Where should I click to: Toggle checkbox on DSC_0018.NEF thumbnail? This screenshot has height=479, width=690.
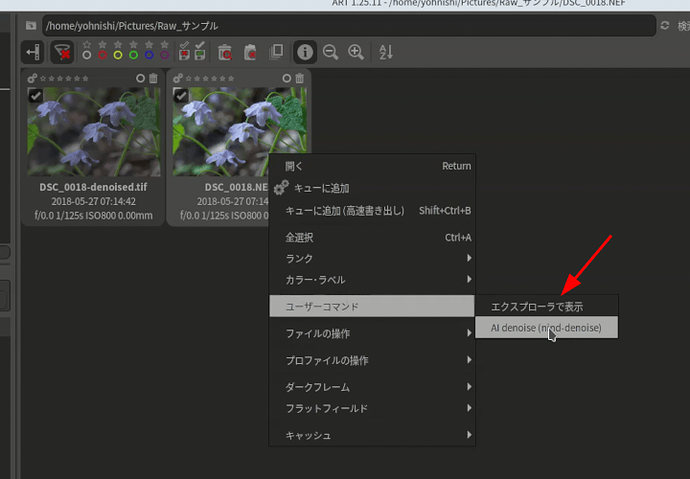tap(181, 95)
